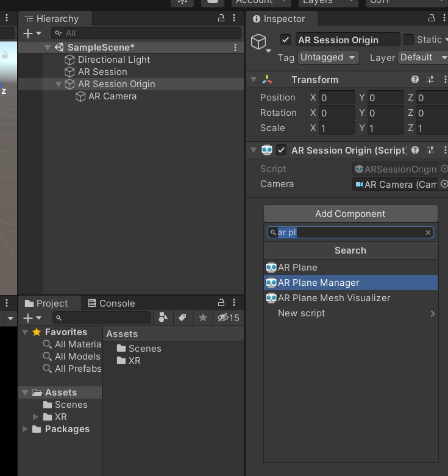Click the save search star icon
448x476 pixels.
coord(203,318)
